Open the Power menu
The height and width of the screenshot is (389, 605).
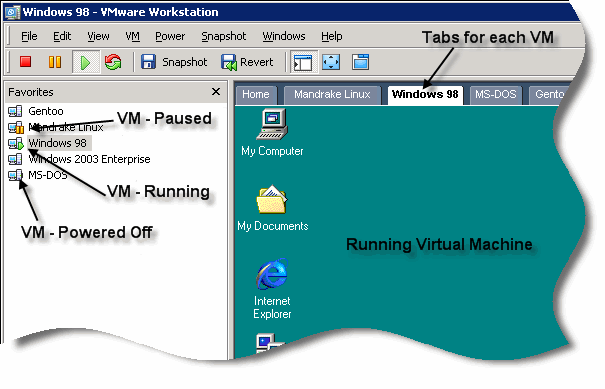pyautogui.click(x=170, y=36)
